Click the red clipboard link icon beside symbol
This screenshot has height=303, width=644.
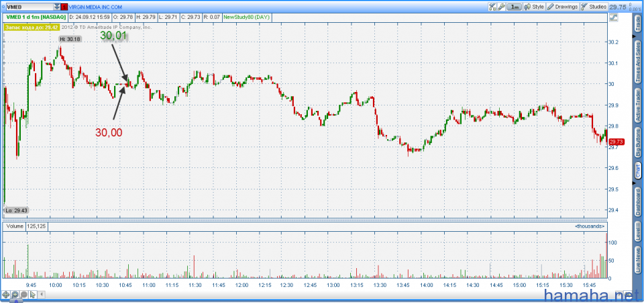click(x=64, y=7)
